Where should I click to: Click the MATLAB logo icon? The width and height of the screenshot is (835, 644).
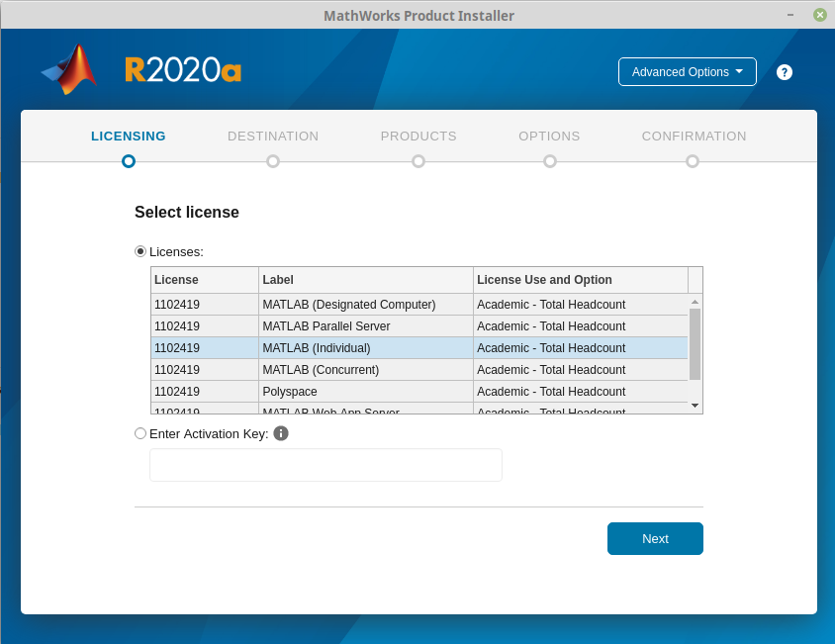point(70,69)
